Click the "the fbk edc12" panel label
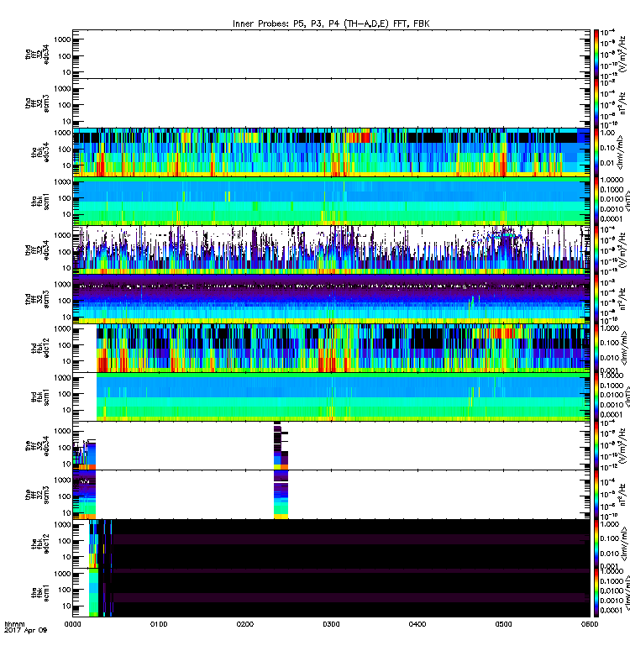This screenshot has height=672, width=630. tap(40, 543)
